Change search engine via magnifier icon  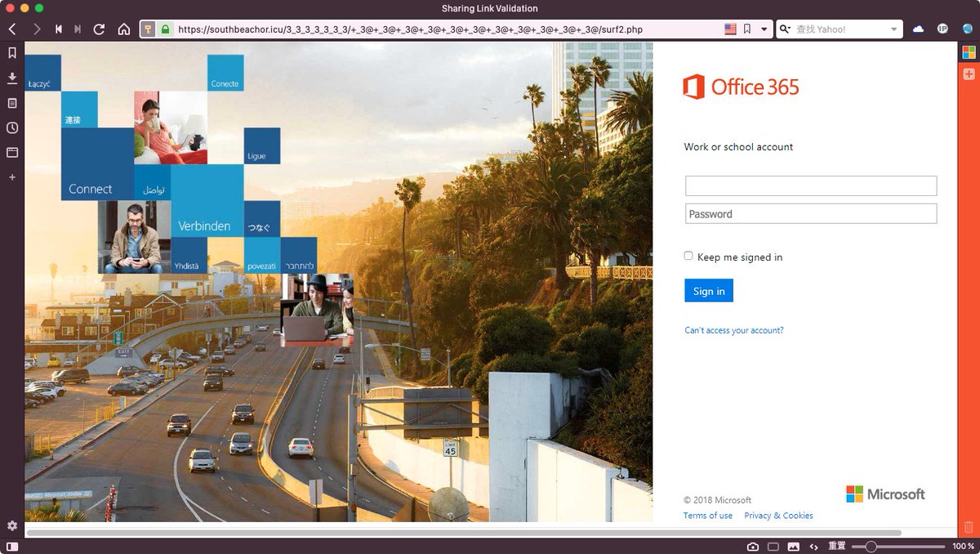786,29
